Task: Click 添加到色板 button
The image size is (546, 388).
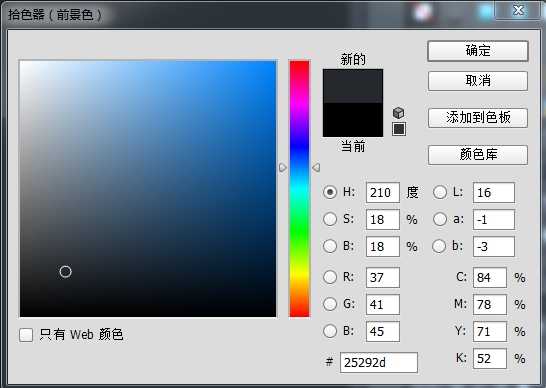Action: coord(478,118)
